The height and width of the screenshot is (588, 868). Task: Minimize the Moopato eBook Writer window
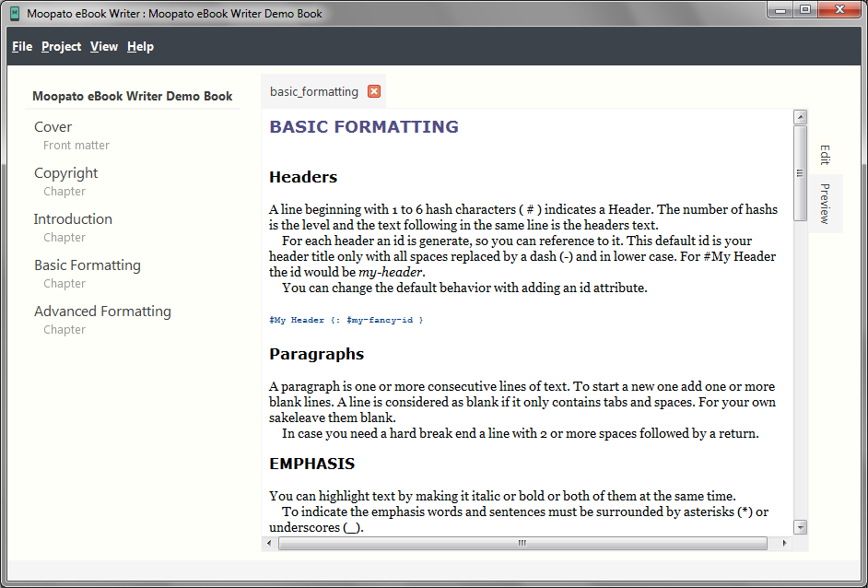tap(780, 10)
